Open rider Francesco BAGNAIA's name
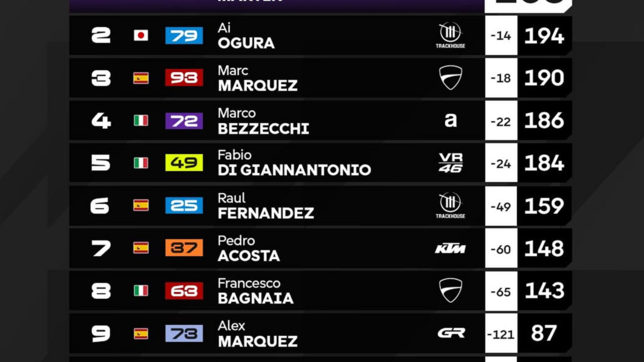The height and width of the screenshot is (362, 644). tap(255, 291)
